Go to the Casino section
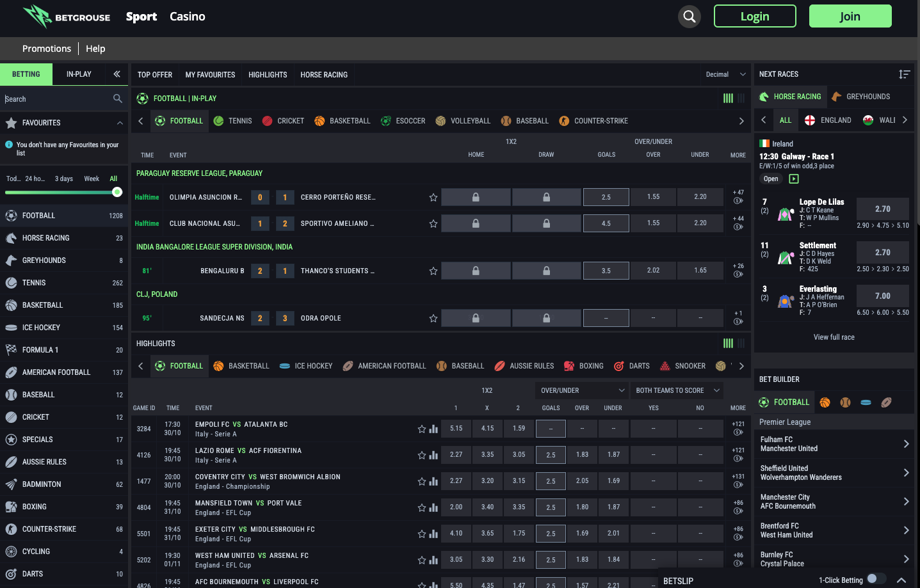 pyautogui.click(x=188, y=17)
